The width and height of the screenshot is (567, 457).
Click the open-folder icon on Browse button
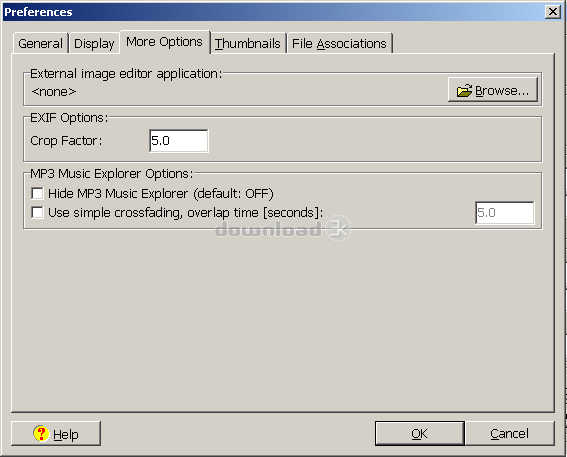[464, 90]
